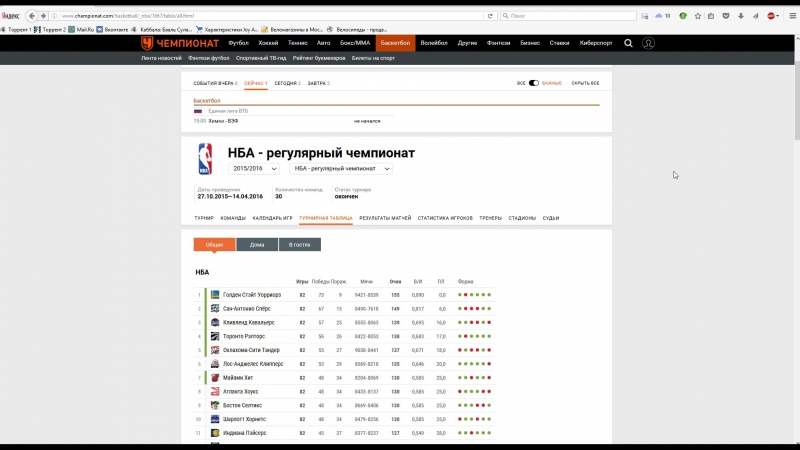Open the Киберспорт section in top menu
This screenshot has height=450, width=800.
595,43
